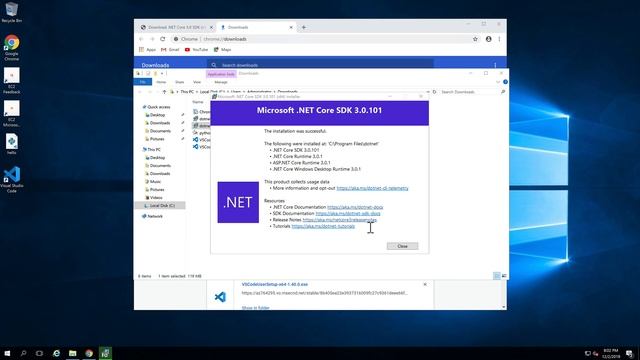Open EC2 Feedback desktop shortcut
Image resolution: width=640 pixels, height=360 pixels.
[11, 80]
